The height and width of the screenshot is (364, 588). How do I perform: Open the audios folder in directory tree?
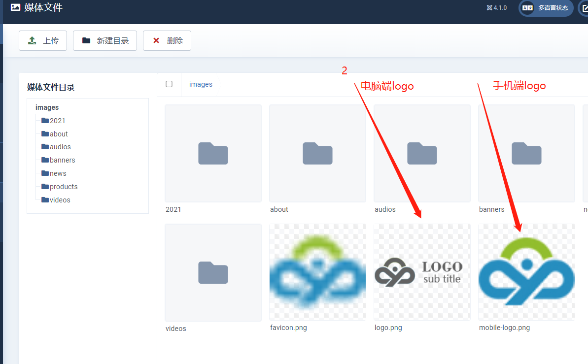coord(60,147)
